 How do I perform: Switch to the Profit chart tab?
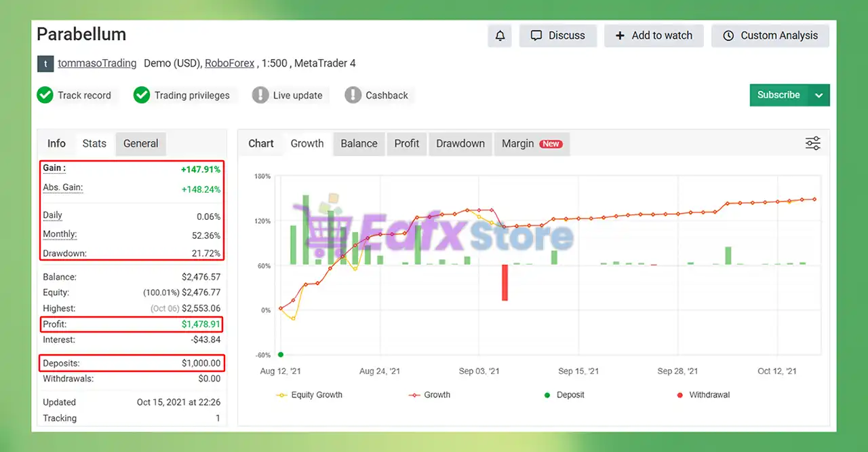pyautogui.click(x=407, y=143)
